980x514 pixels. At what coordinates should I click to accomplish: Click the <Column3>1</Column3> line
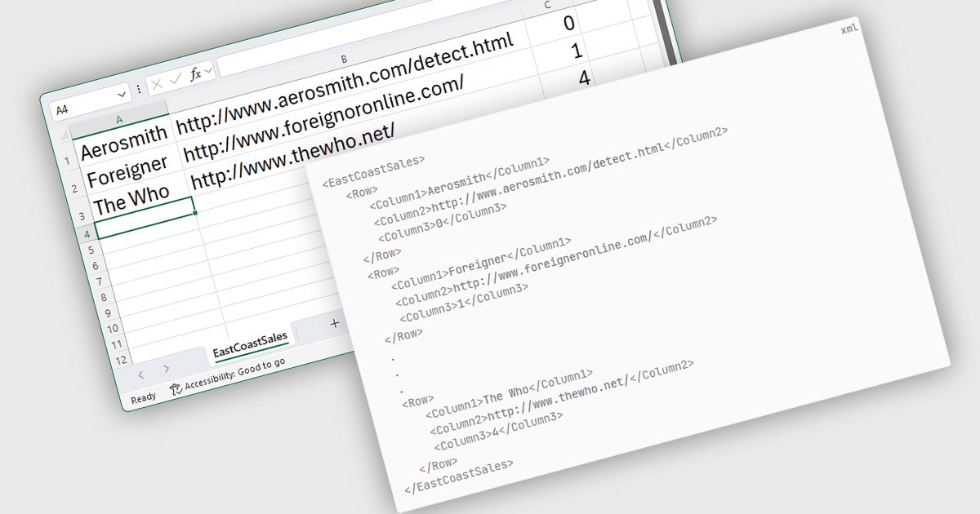tap(465, 304)
